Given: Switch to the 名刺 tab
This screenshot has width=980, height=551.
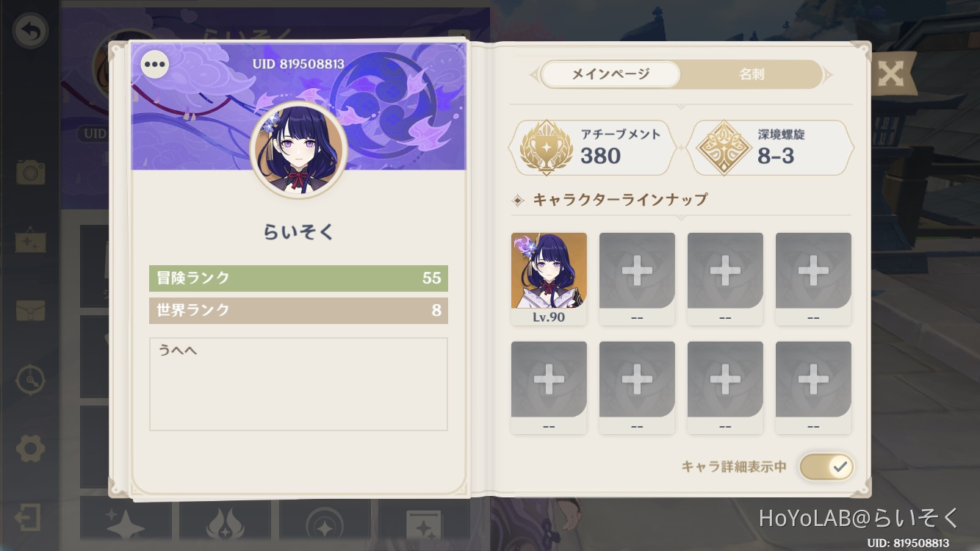Looking at the screenshot, I should [x=752, y=74].
